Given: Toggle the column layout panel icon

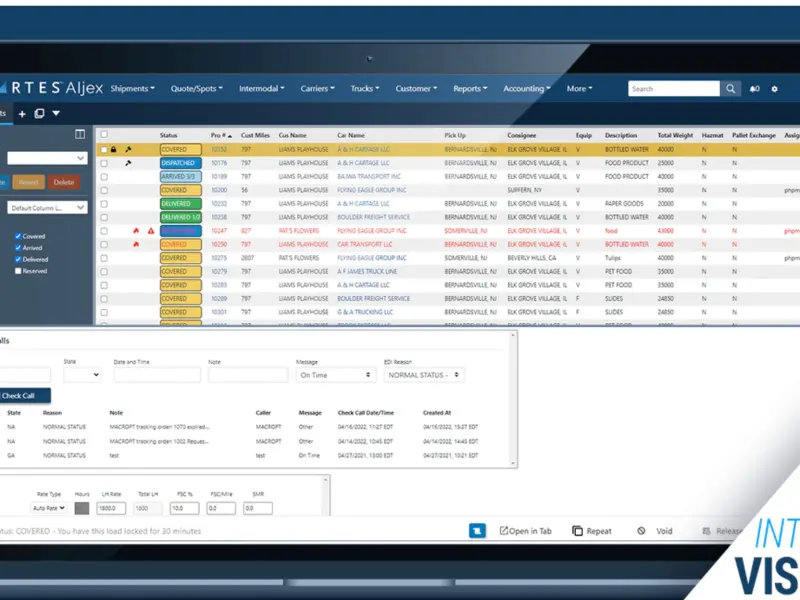Looking at the screenshot, I should [x=80, y=134].
